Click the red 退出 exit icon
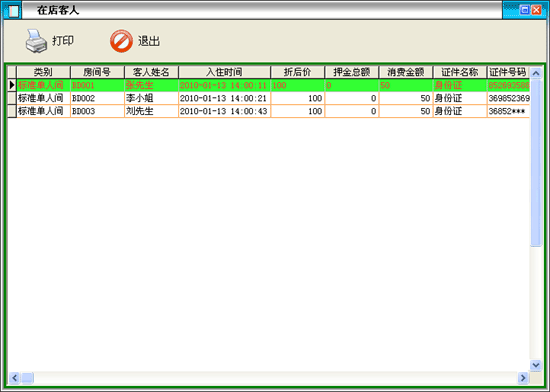550x392 pixels. point(121,41)
